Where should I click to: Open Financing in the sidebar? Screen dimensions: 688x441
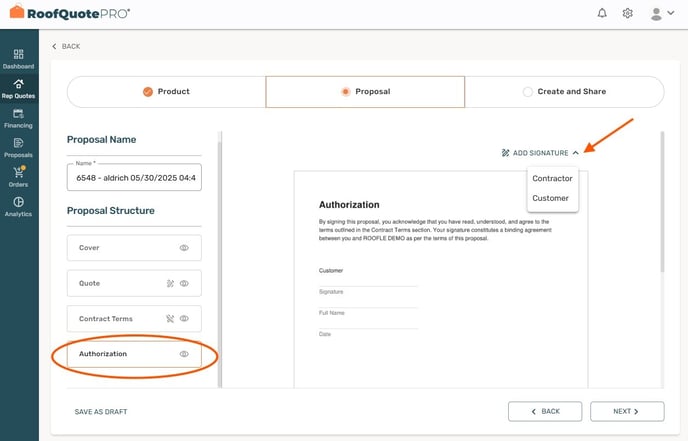(x=18, y=118)
